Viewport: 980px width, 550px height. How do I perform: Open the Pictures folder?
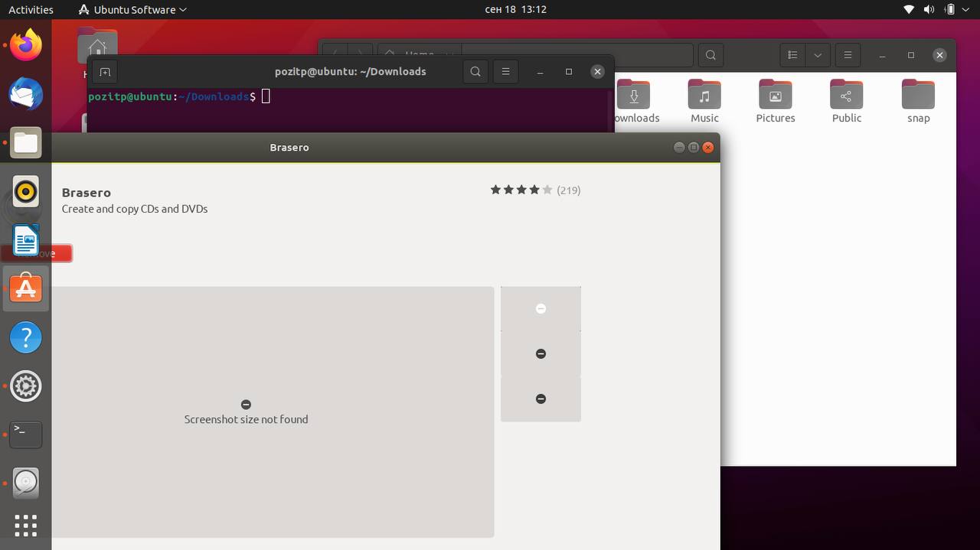(x=776, y=101)
